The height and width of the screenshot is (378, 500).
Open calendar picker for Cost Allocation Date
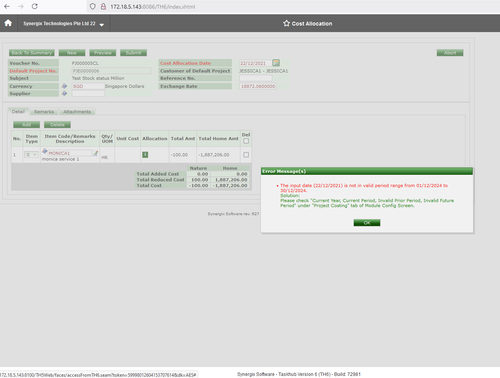click(x=276, y=63)
